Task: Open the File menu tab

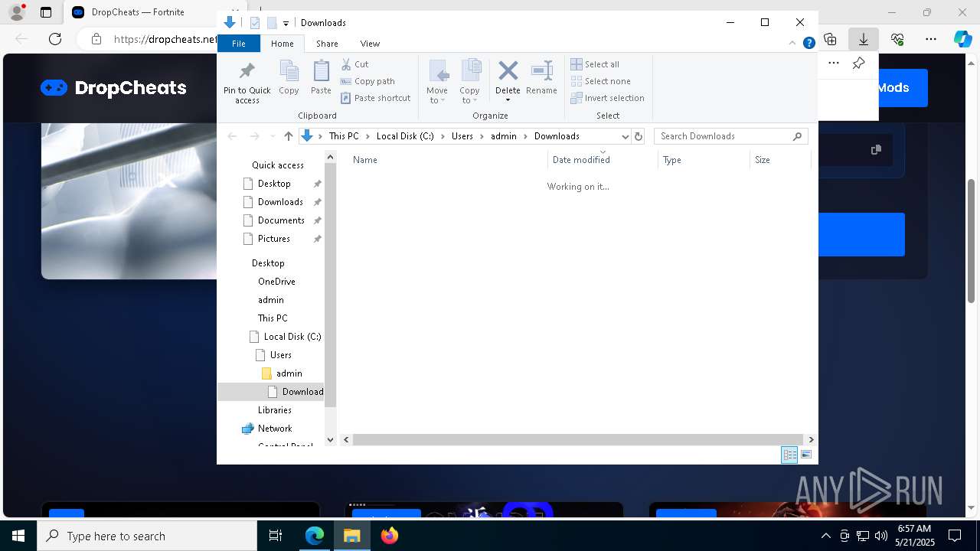Action: pos(239,44)
